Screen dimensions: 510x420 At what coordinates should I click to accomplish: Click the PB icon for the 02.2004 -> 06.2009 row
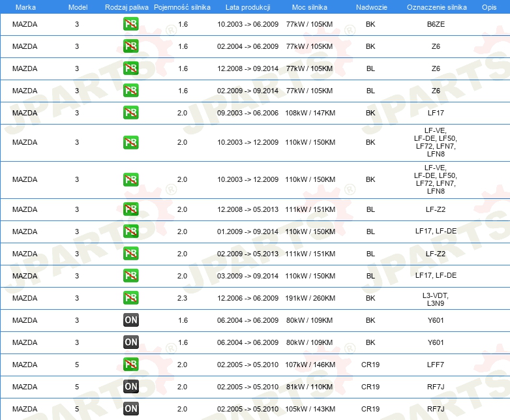click(130, 46)
